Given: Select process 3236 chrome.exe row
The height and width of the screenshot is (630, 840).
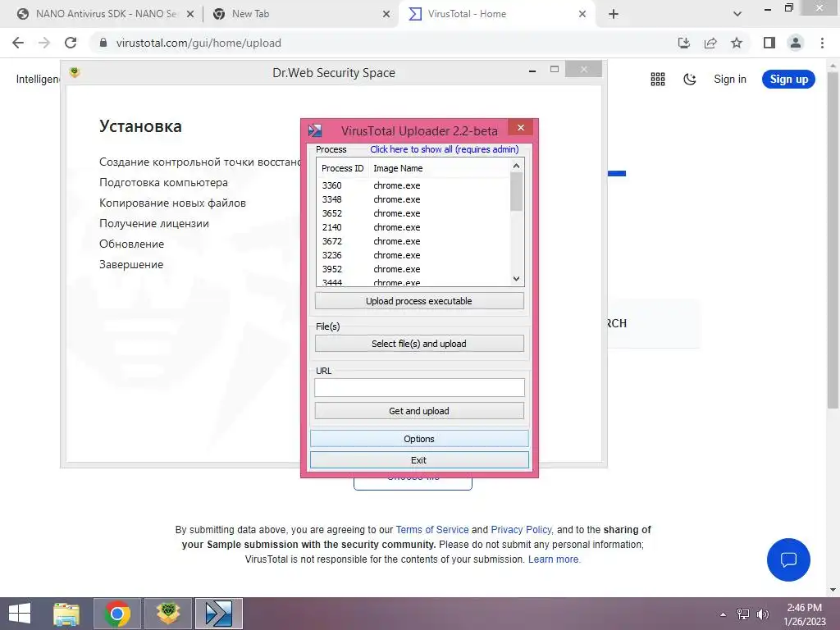Looking at the screenshot, I should click(x=413, y=255).
